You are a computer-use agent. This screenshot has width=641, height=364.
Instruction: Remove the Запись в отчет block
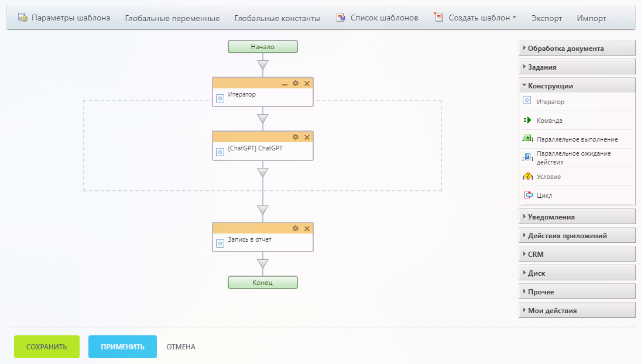[307, 228]
